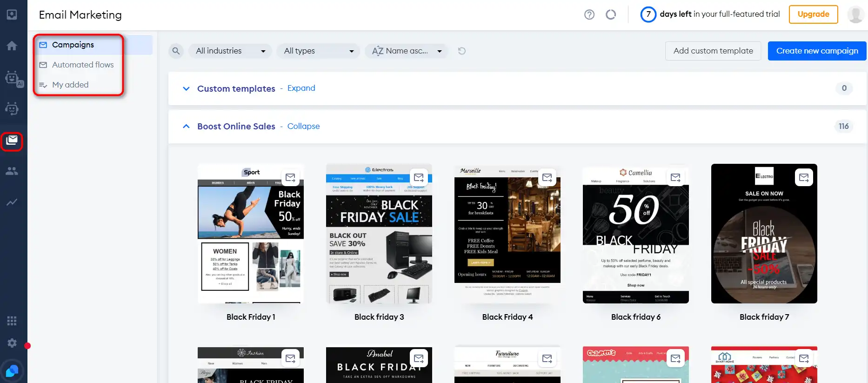The width and height of the screenshot is (868, 383).
Task: Reset filters with the circular arrow icon
Action: click(461, 51)
